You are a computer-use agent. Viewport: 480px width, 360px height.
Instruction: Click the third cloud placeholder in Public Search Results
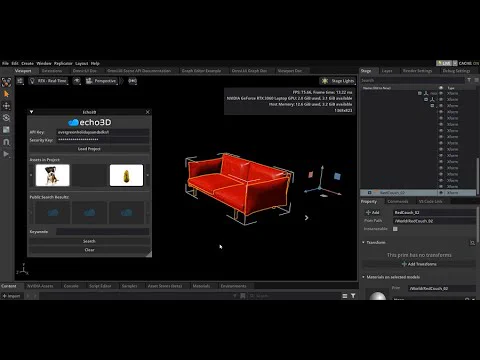coord(126,212)
